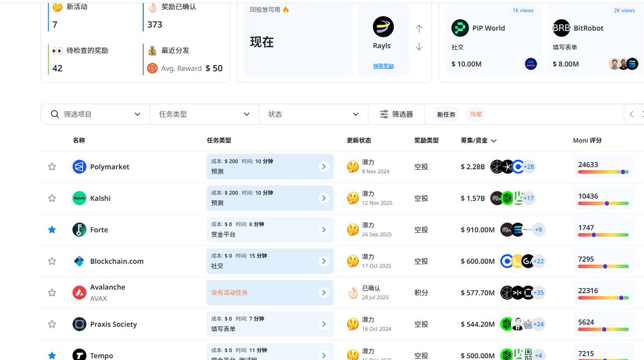Click Blockchain.com +22 investors badge
The image size is (644, 360).
click(x=538, y=261)
